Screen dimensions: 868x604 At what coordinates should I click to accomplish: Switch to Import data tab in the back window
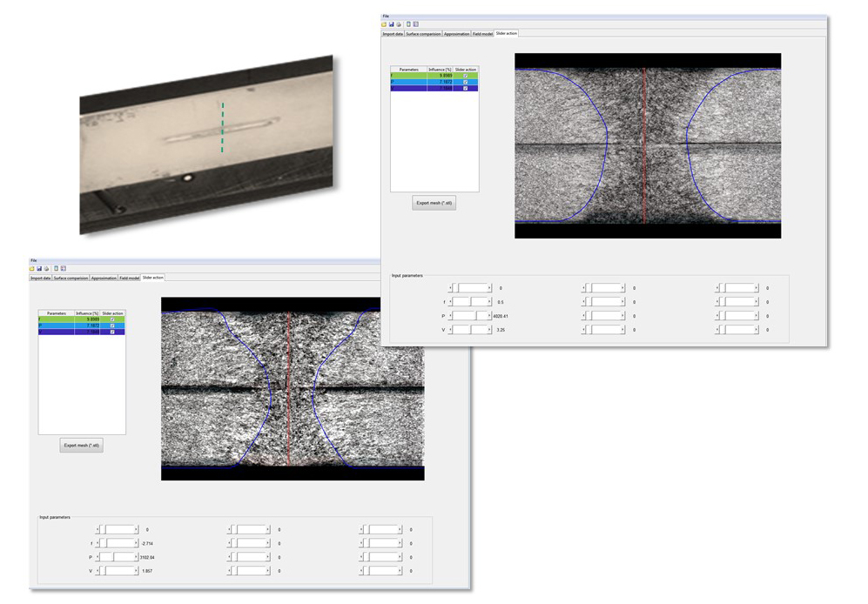pos(40,278)
